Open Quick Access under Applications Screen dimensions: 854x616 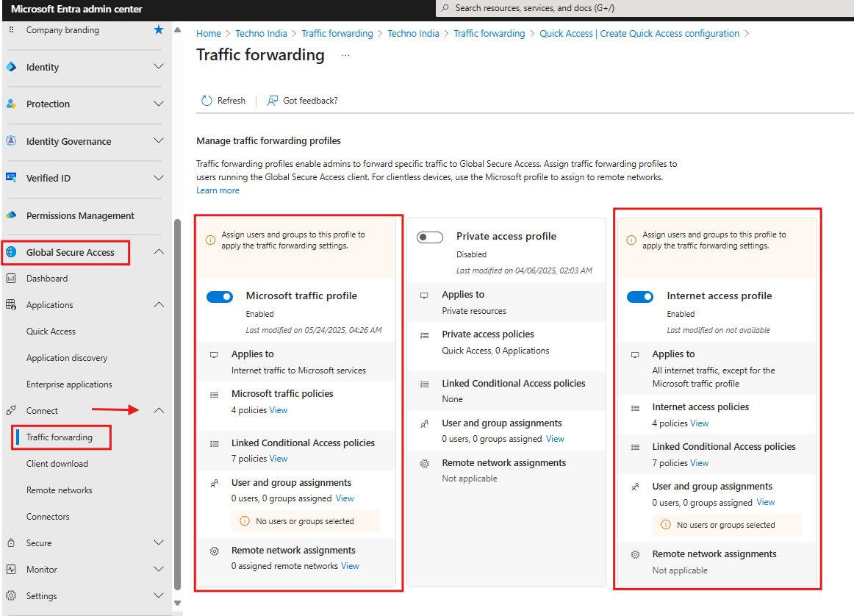tap(51, 332)
